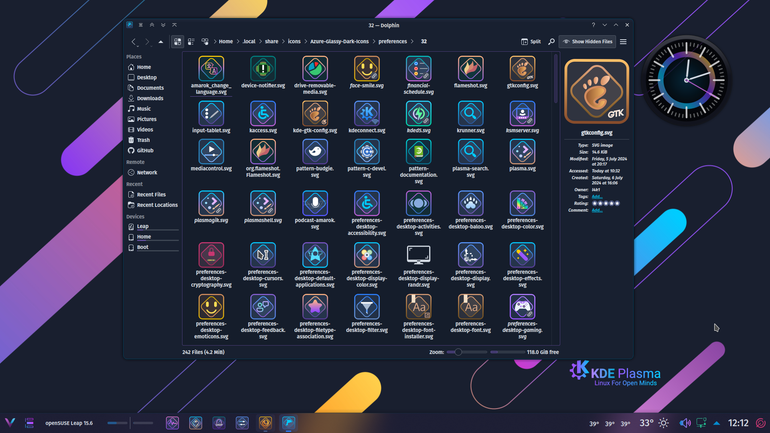Click Add link next to Comment
Screen dimensions: 770x433
coord(597,210)
